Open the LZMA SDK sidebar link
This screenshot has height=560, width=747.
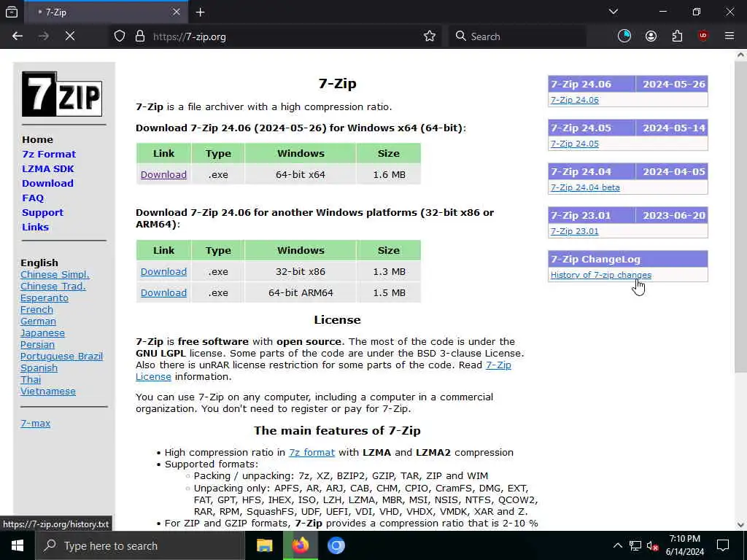point(48,169)
